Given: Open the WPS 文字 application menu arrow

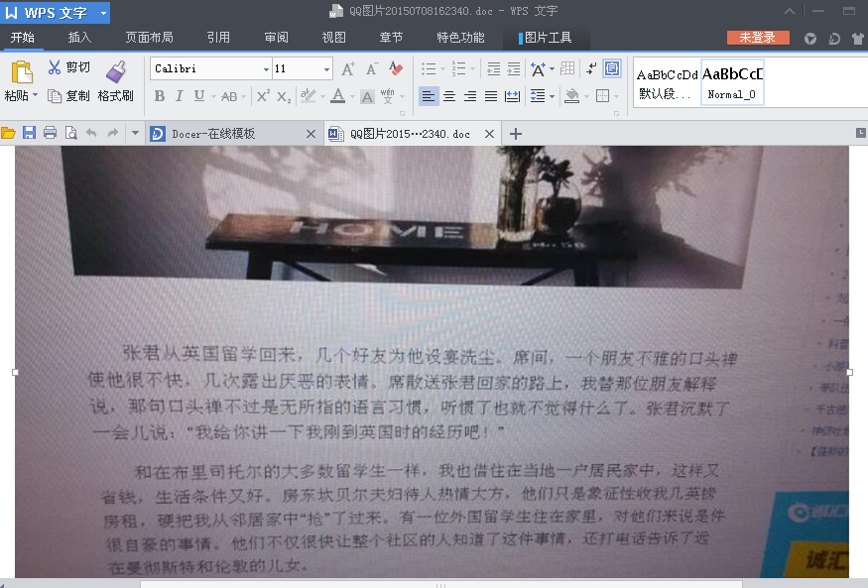Looking at the screenshot, I should 103,13.
